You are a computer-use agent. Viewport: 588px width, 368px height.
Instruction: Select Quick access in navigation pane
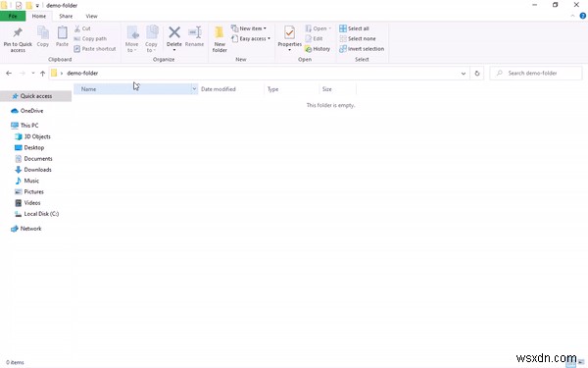pyautogui.click(x=36, y=96)
